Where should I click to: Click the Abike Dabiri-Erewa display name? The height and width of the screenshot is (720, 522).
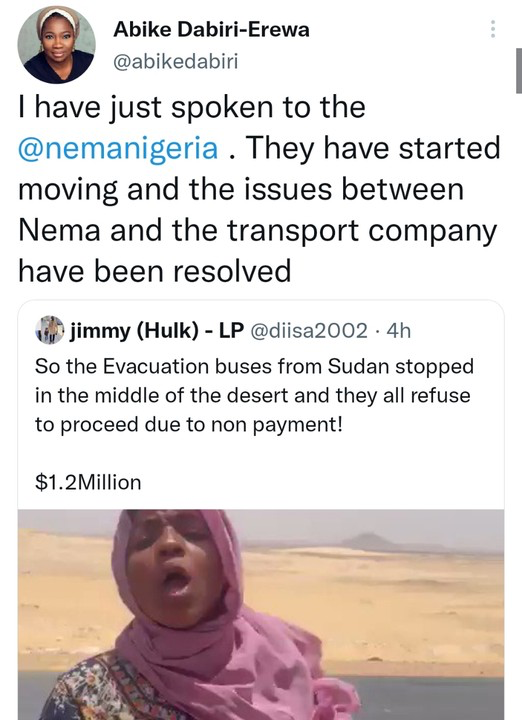click(x=211, y=30)
